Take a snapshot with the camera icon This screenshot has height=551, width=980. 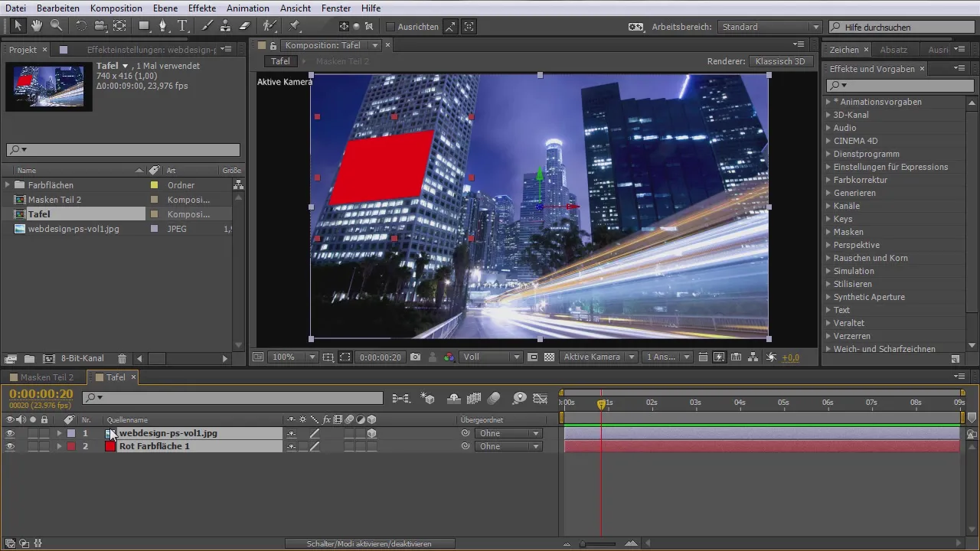tap(415, 357)
